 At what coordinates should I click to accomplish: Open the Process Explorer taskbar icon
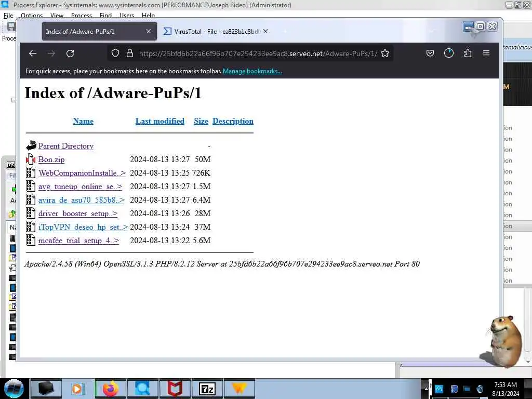(x=142, y=389)
